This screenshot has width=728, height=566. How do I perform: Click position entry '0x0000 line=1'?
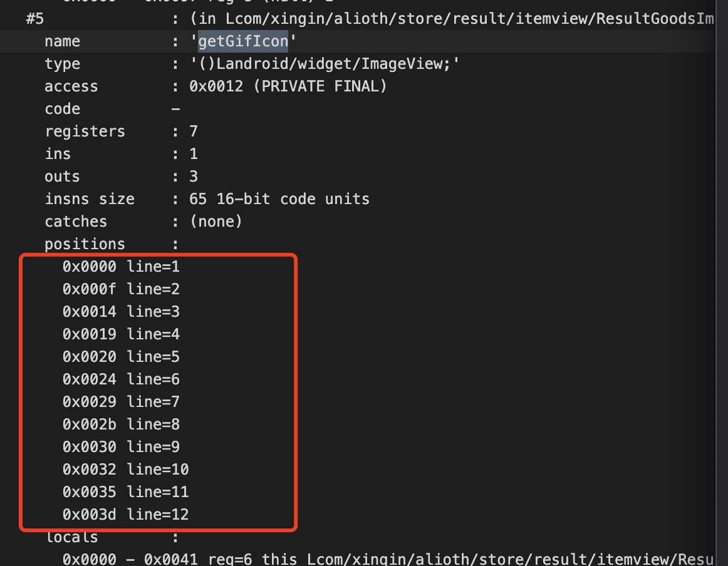(121, 266)
